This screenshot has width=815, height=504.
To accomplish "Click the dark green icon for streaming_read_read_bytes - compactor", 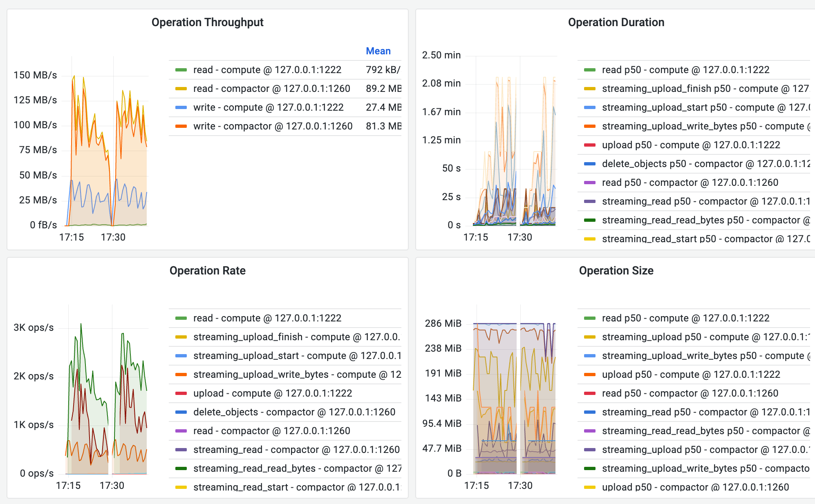I will pos(181,468).
